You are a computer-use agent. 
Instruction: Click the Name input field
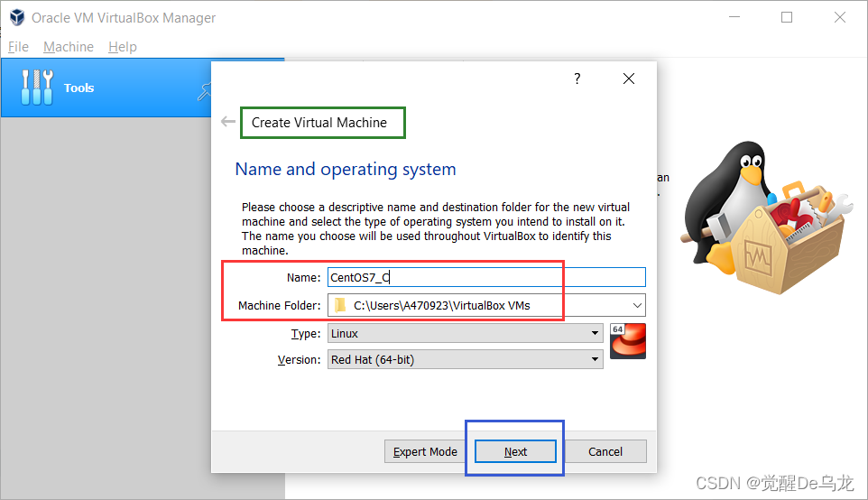pyautogui.click(x=486, y=277)
